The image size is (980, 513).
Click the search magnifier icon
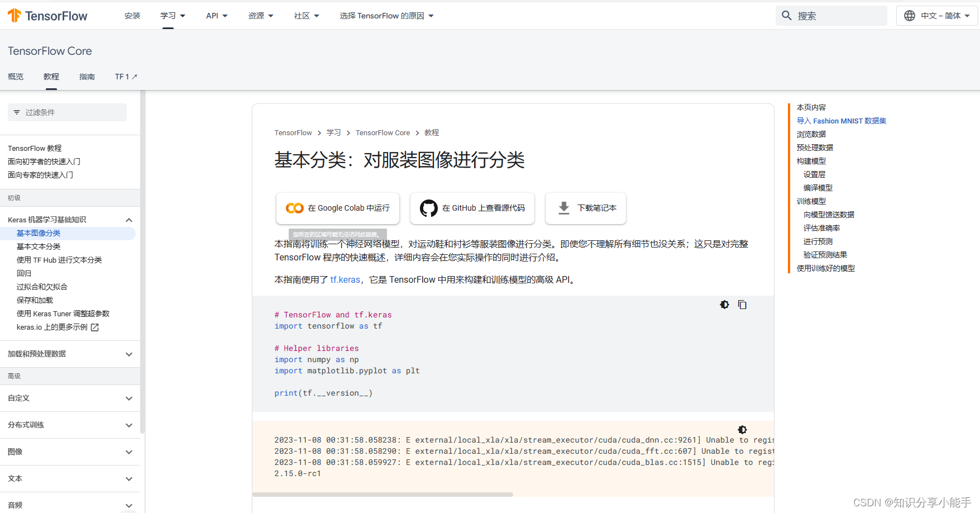787,16
